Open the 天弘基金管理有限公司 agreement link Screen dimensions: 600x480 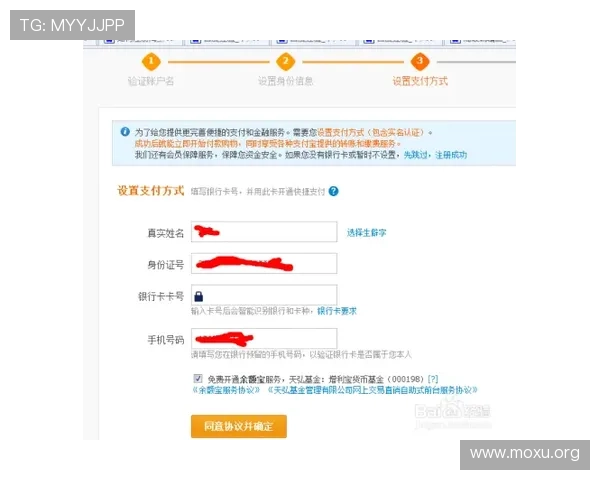[372, 390]
